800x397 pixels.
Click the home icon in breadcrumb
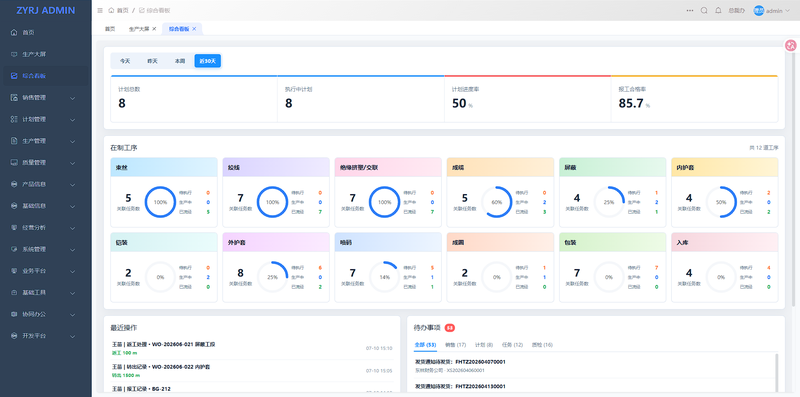point(111,10)
